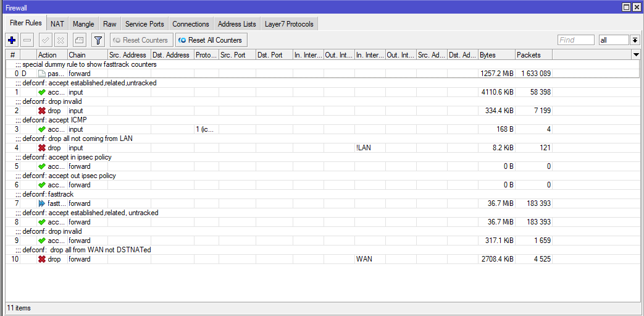Click accept icon on rule 3 ICMP
644x316 pixels.
(x=41, y=129)
